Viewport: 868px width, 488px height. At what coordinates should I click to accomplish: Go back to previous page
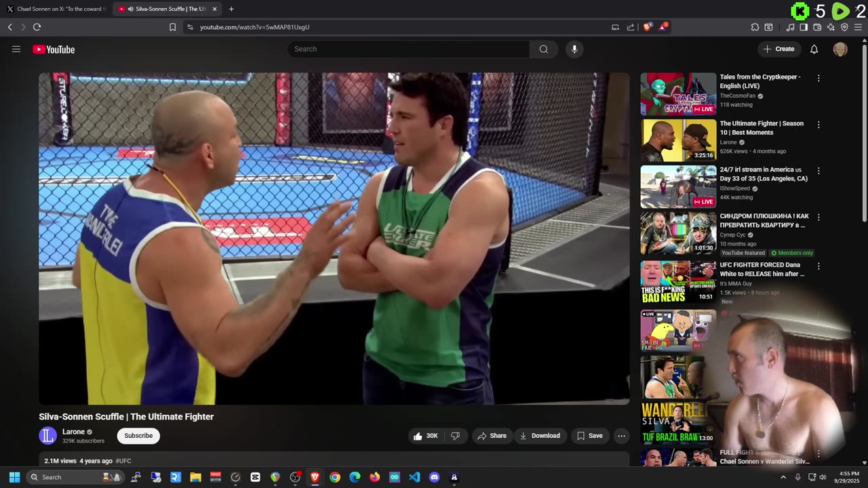[9, 27]
